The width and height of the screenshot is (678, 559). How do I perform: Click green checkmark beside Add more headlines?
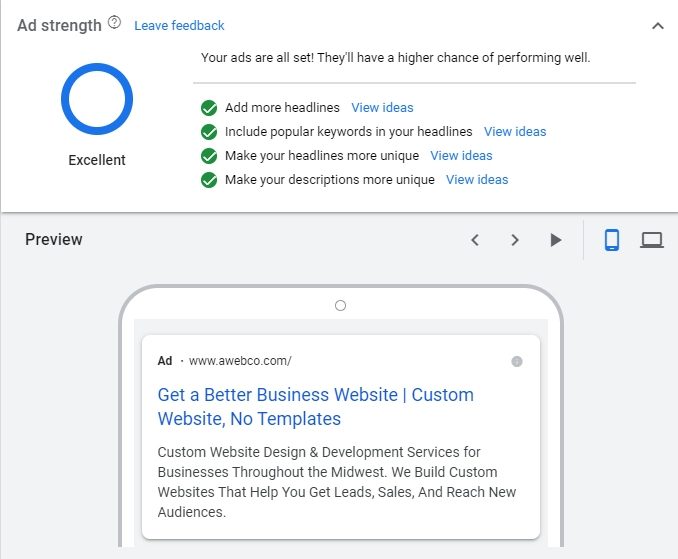coord(209,108)
